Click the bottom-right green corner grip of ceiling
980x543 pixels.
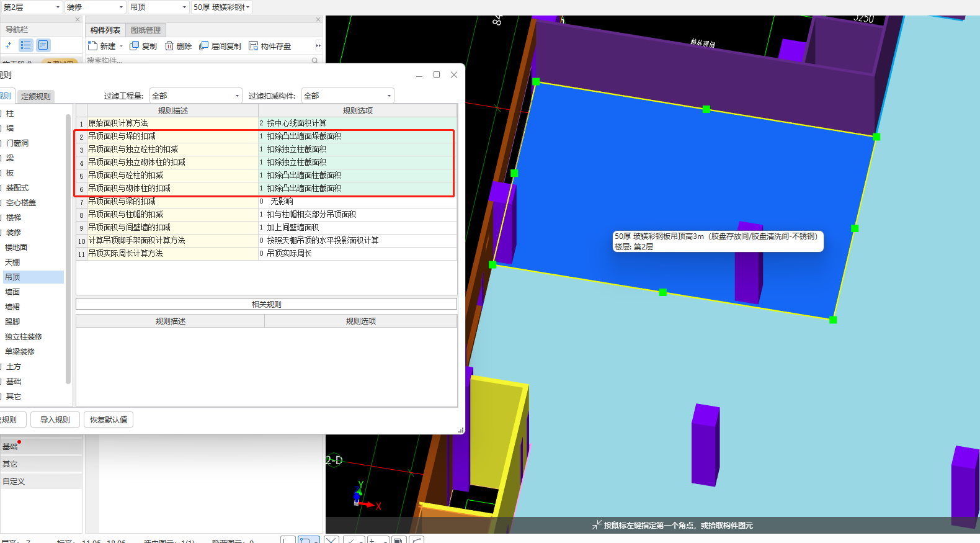[833, 320]
